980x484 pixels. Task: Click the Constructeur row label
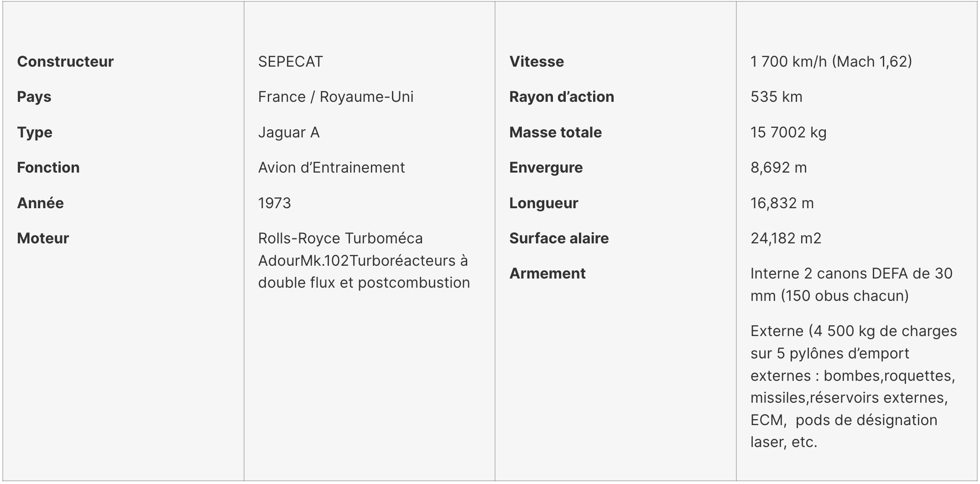(65, 62)
